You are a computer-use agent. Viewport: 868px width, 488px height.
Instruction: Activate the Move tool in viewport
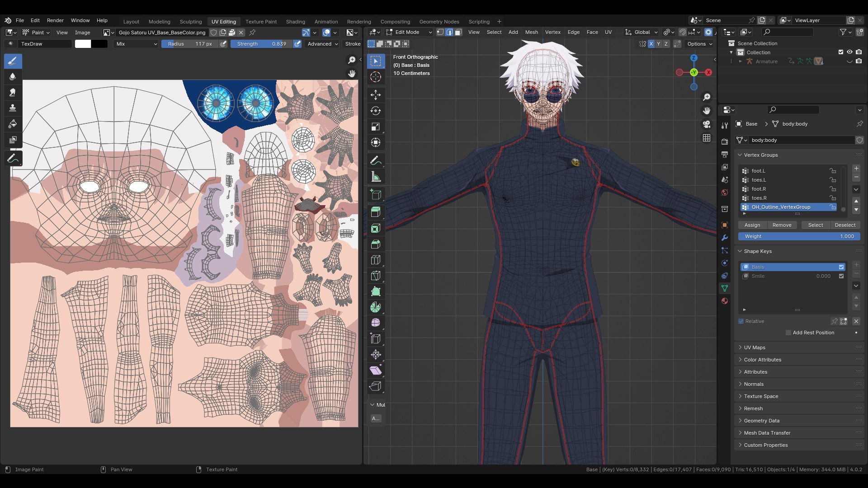click(376, 95)
